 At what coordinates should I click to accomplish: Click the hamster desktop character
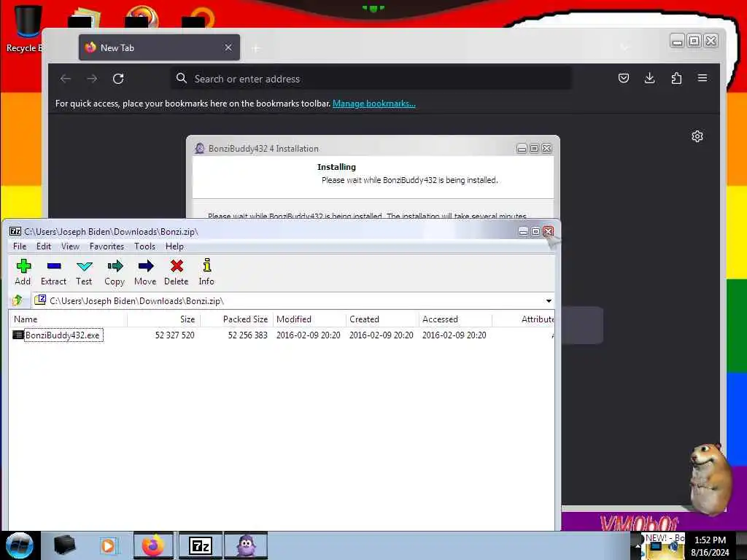tap(709, 479)
